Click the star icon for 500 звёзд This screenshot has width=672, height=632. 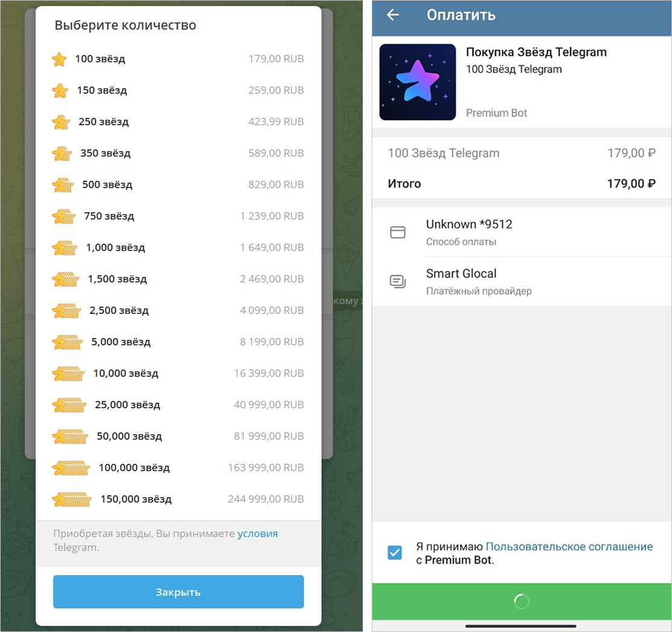[x=63, y=185]
